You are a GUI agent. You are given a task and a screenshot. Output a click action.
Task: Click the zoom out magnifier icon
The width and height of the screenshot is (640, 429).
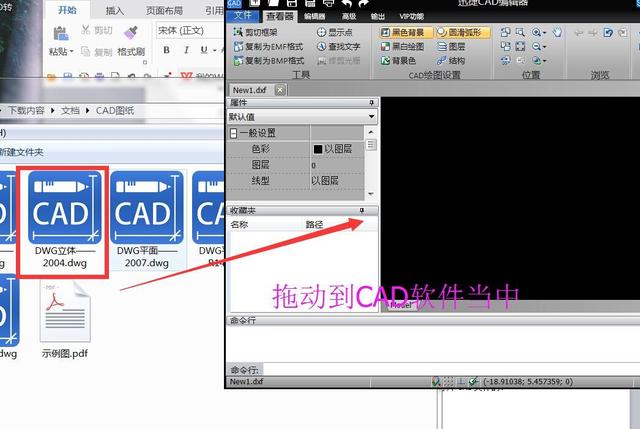(x=536, y=47)
